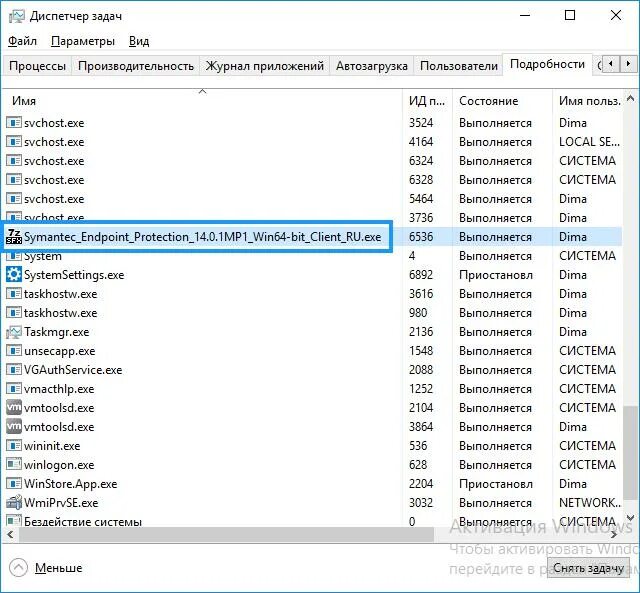This screenshot has width=640, height=593.
Task: Click the LOCAL SE... user name cell
Action: [589, 142]
